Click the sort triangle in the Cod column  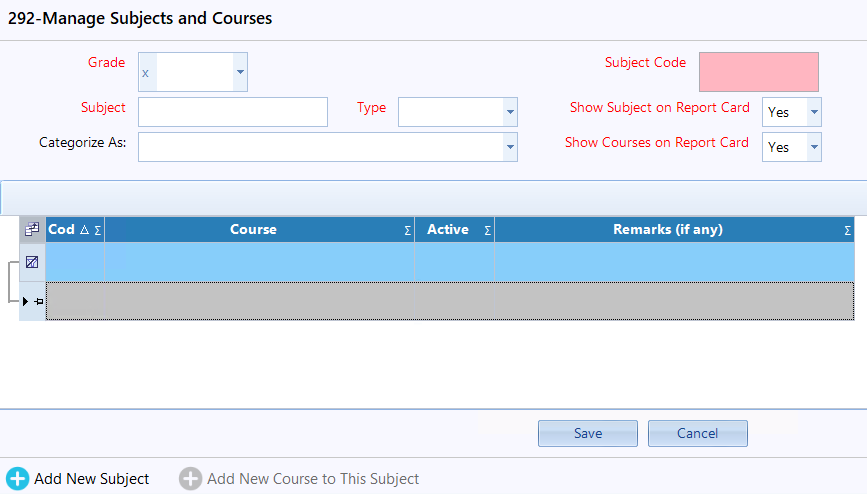point(85,230)
